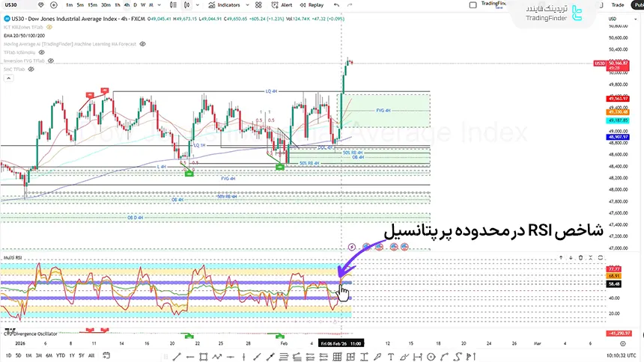Select the 5m timeframe
The width and height of the screenshot is (644, 362).
click(80, 5)
